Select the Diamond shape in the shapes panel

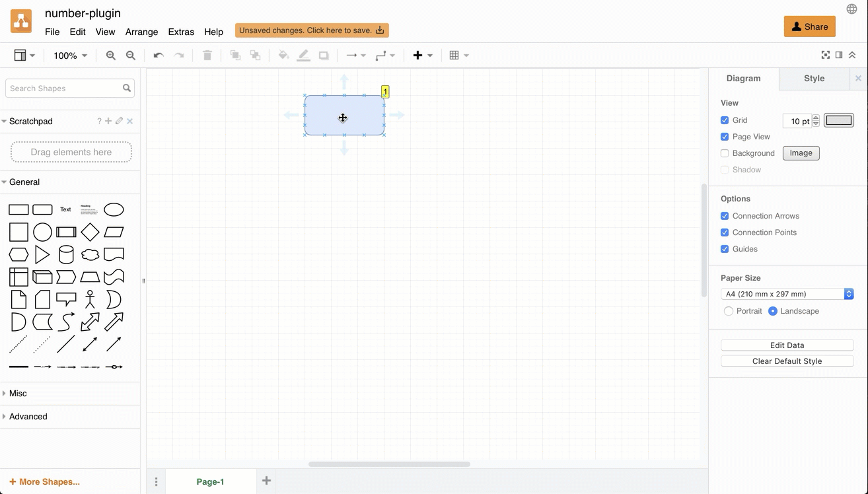click(90, 232)
